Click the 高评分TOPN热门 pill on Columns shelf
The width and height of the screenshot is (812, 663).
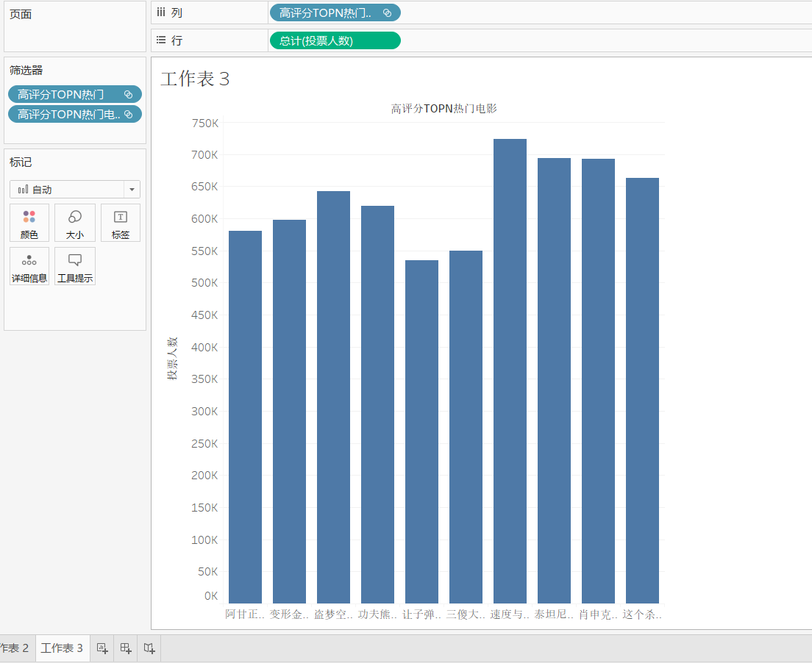click(x=335, y=12)
